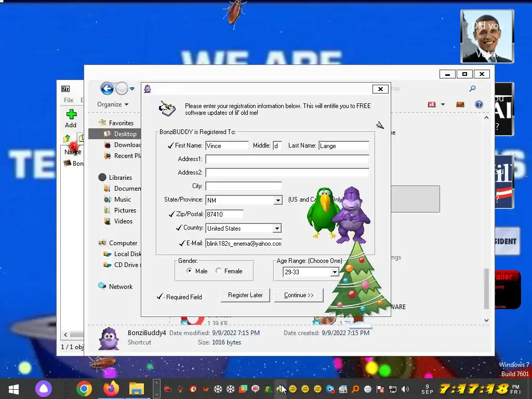Open the State/Province dropdown
Image resolution: width=532 pixels, height=399 pixels.
(278, 200)
